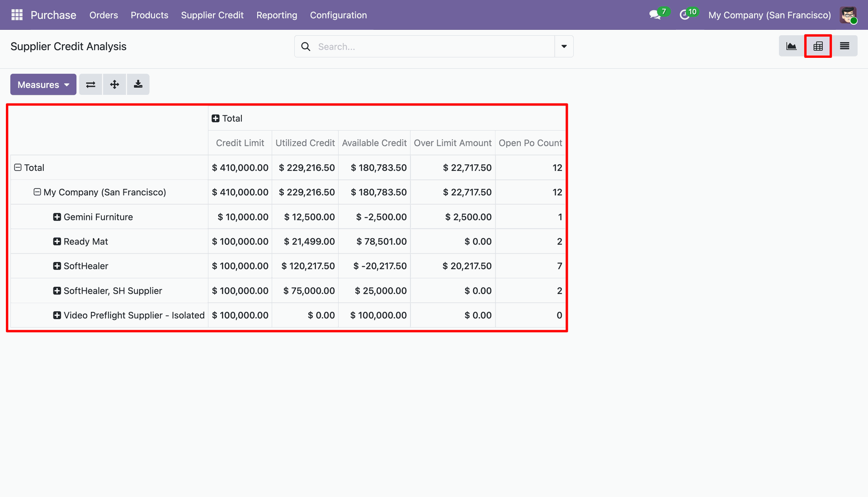Click the $ 20,217.50 over limit cell
The height and width of the screenshot is (497, 868).
tap(453, 266)
